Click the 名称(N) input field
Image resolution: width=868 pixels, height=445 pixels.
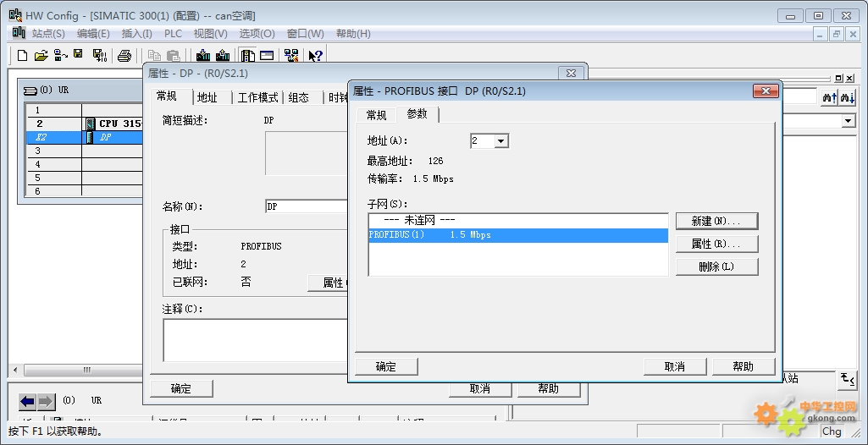pyautogui.click(x=307, y=206)
